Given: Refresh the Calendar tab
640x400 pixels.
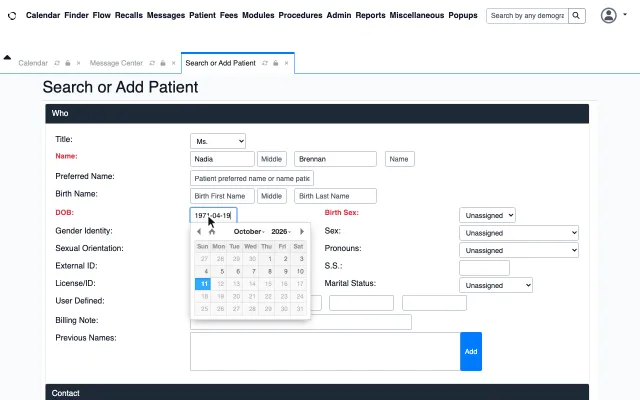Looking at the screenshot, I should click(x=57, y=63).
